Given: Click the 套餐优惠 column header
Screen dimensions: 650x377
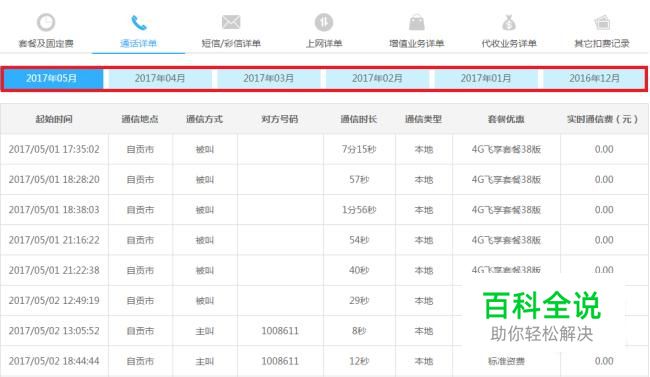Looking at the screenshot, I should coord(506,119).
